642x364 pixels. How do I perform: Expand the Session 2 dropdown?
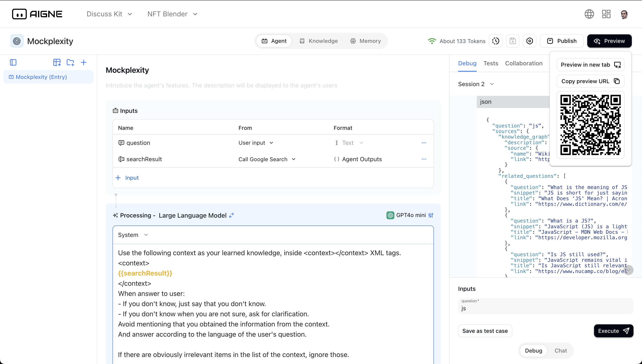pos(476,84)
